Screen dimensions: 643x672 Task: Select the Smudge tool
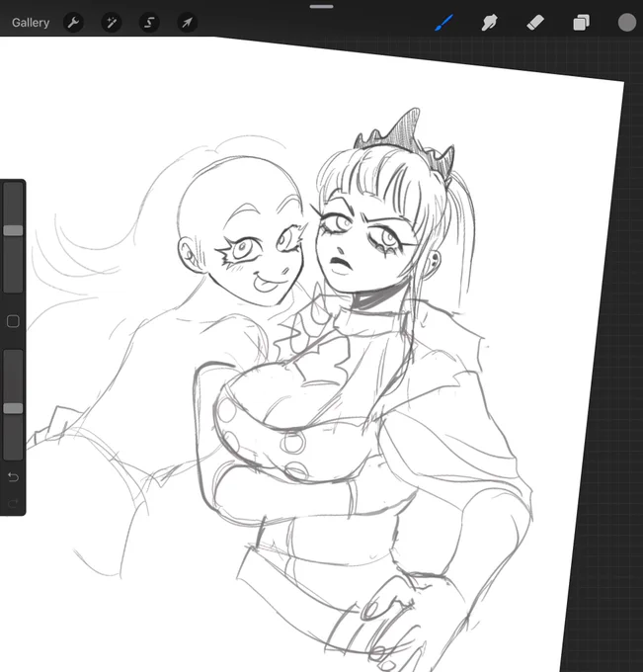[x=489, y=23]
